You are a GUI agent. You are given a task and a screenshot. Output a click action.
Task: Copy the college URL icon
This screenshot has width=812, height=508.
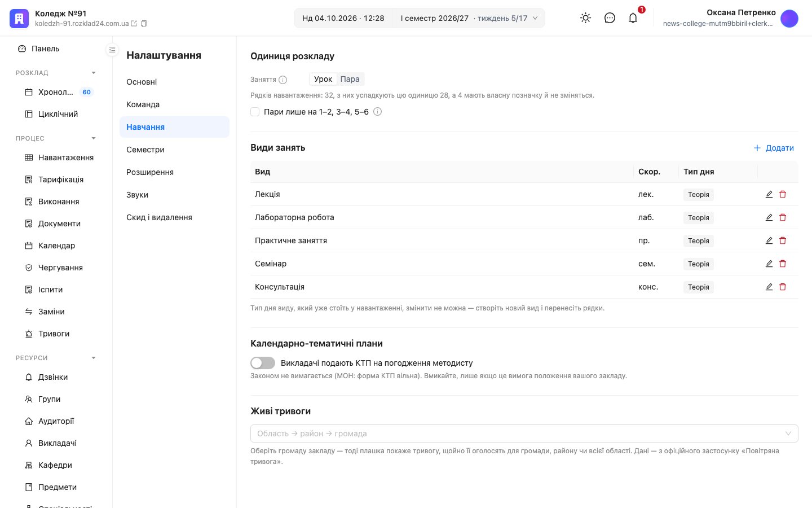point(144,24)
